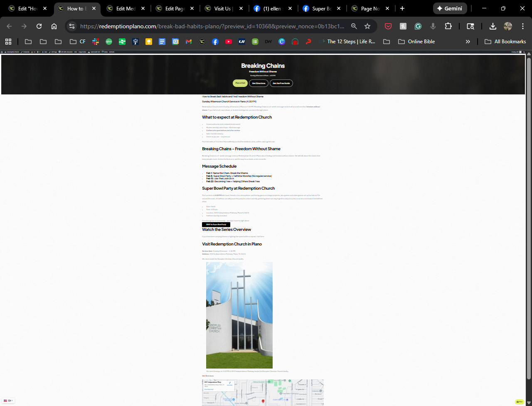This screenshot has height=406, width=532.
Task: Click the Get the Free Guide button
Action: point(281,83)
